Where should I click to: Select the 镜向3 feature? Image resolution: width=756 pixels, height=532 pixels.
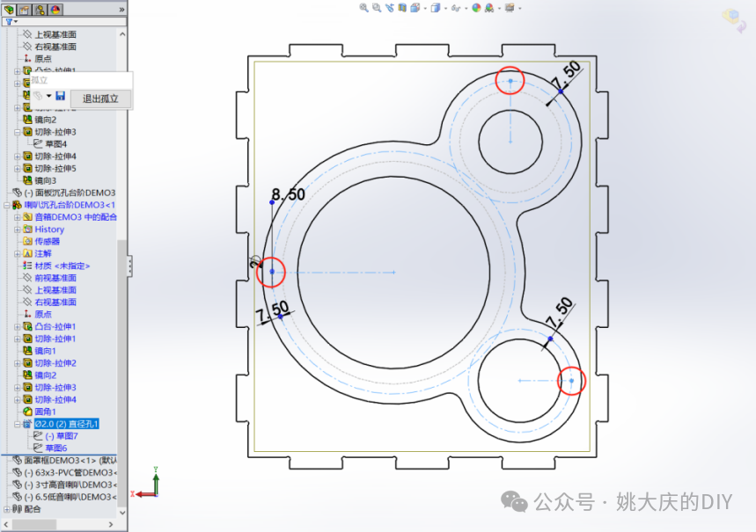click(45, 181)
